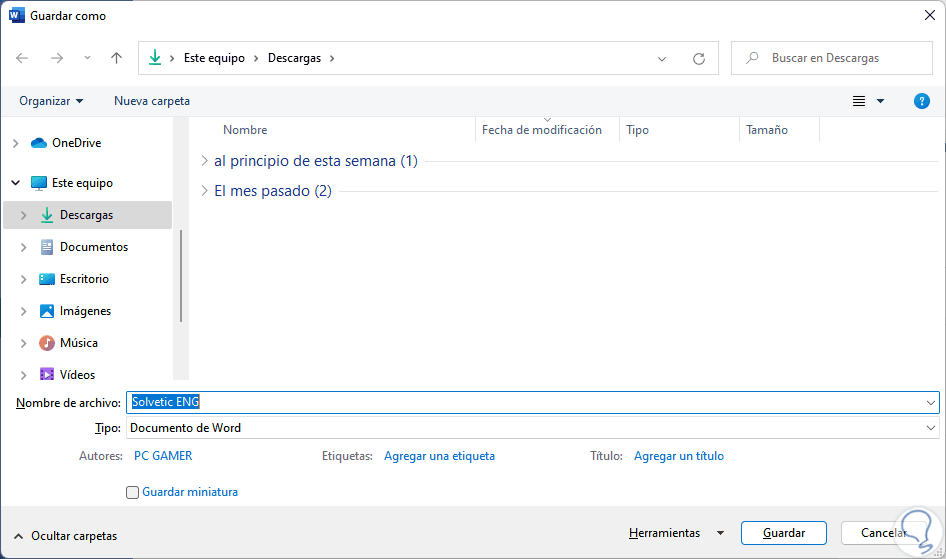Viewport: 946px width, 559px height.
Task: Expand the 'El mes pasado' group
Action: coord(204,191)
